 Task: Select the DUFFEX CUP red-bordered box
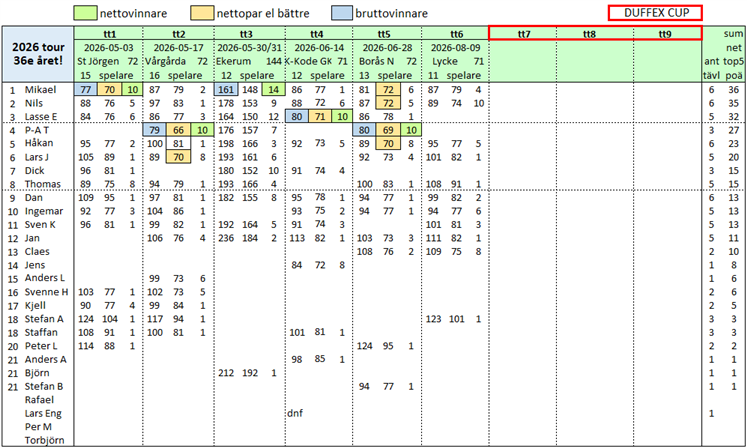click(655, 13)
